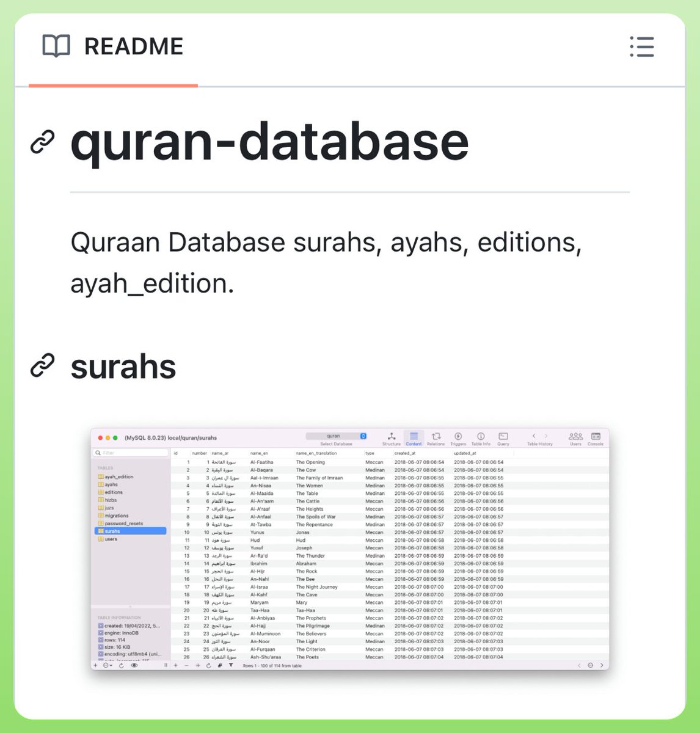700x733 pixels.
Task: Copy anchor link beside quran-database heading
Action: [43, 141]
